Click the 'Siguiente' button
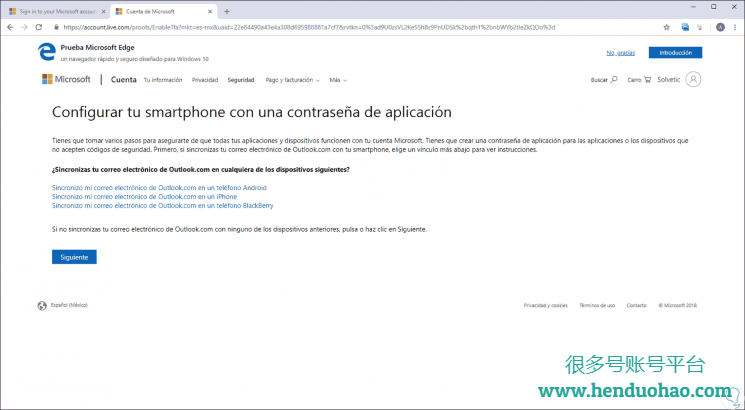 click(x=74, y=257)
